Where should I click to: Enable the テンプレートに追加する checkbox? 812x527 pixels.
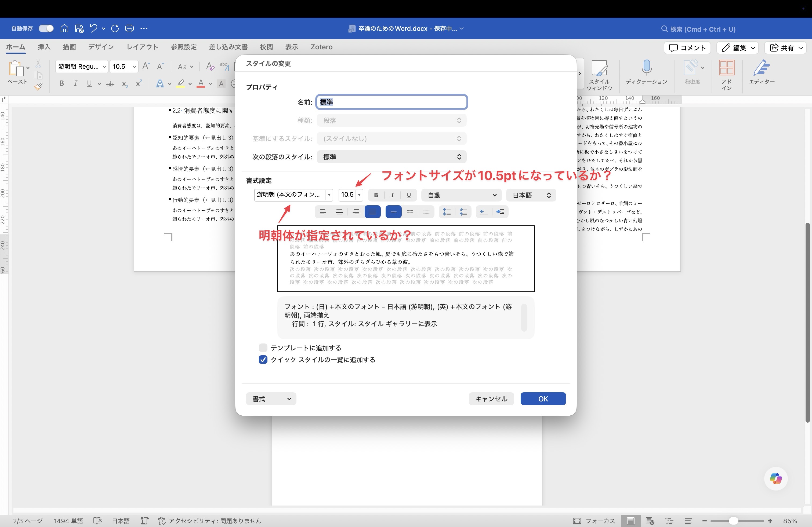pos(263,348)
